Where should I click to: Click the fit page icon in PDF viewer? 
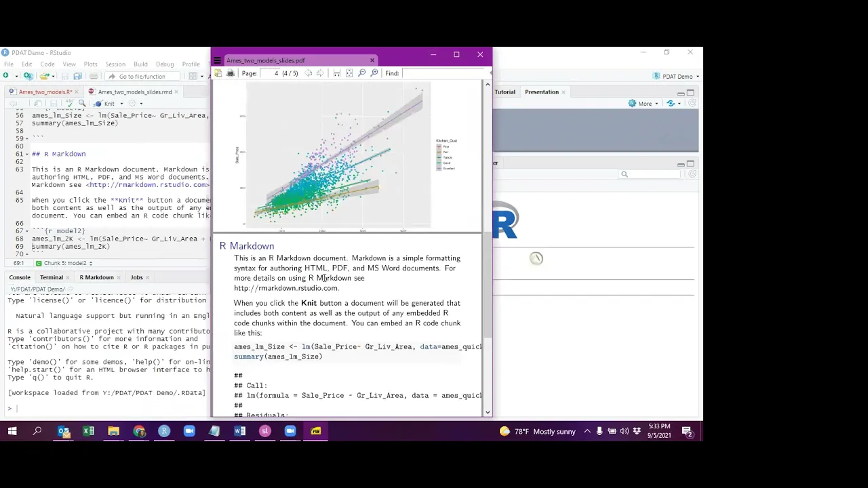pos(349,73)
